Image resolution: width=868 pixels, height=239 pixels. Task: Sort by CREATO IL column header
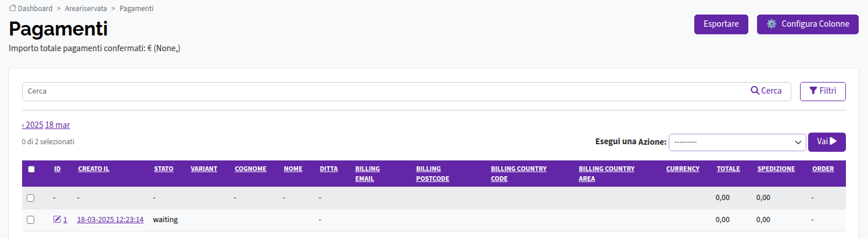[94, 169]
